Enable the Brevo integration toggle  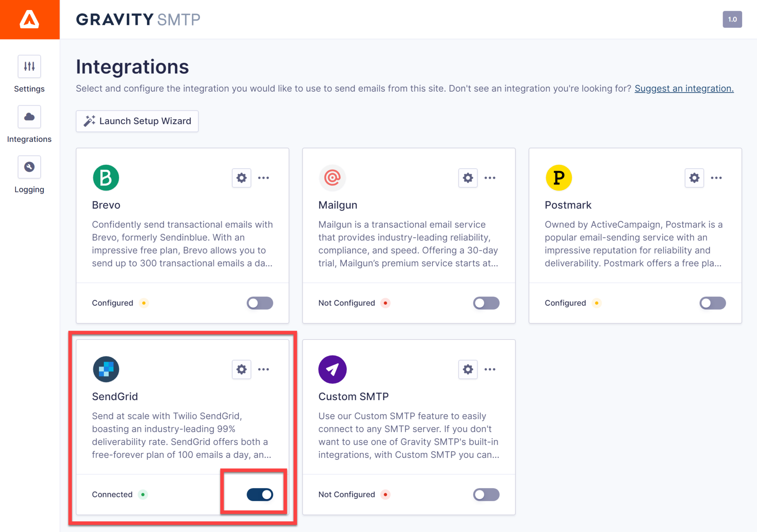click(x=260, y=303)
